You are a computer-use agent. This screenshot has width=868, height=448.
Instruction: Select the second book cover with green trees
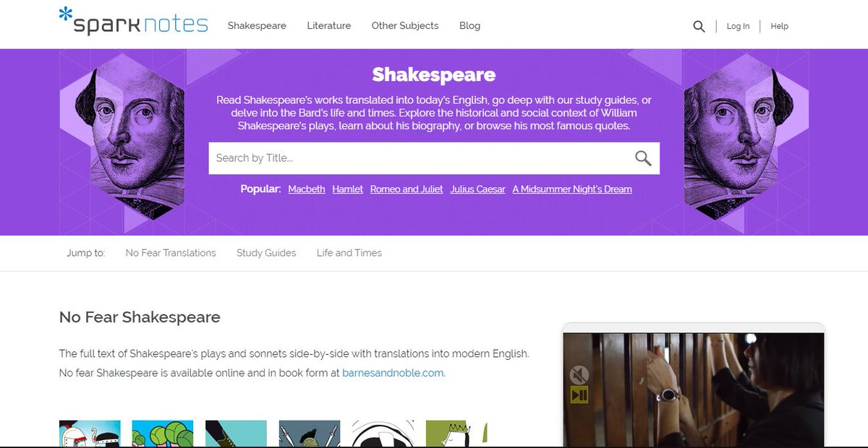[163, 434]
